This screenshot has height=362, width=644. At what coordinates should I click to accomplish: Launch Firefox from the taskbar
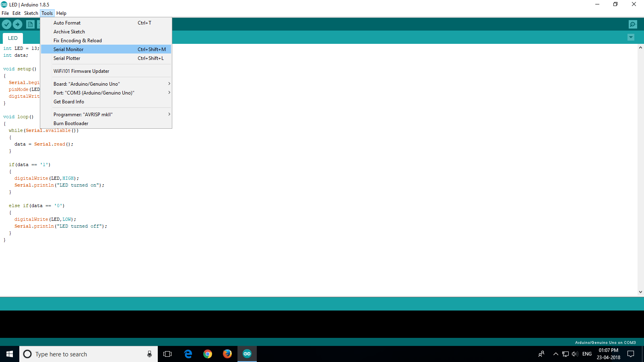tap(227, 354)
